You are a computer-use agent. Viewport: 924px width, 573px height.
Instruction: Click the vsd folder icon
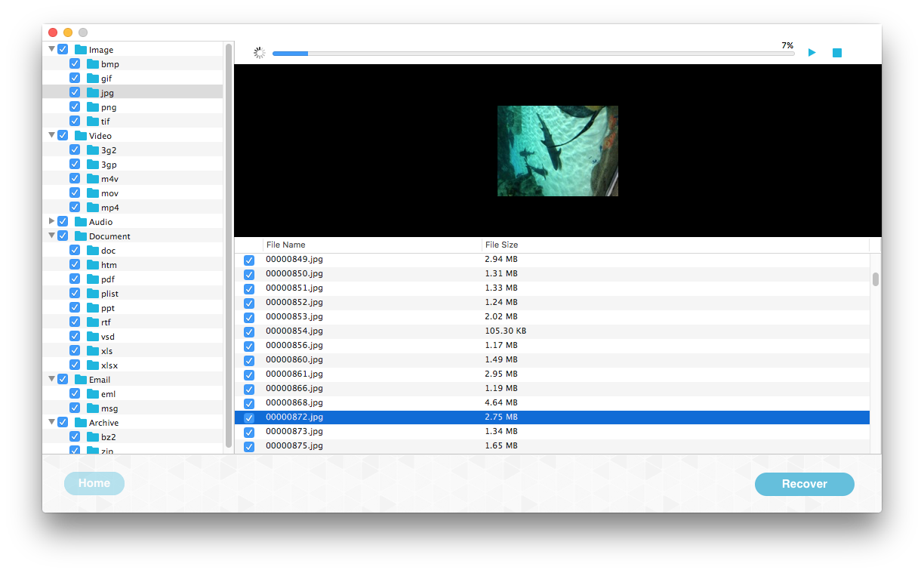(x=93, y=337)
